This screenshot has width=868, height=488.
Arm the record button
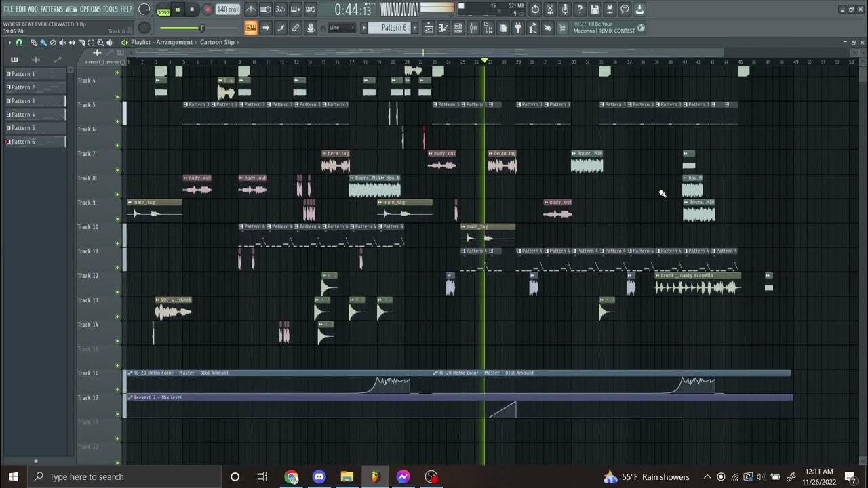tap(208, 9)
